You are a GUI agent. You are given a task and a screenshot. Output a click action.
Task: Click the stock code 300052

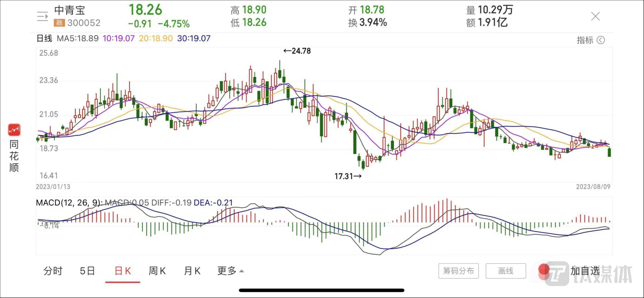click(84, 23)
